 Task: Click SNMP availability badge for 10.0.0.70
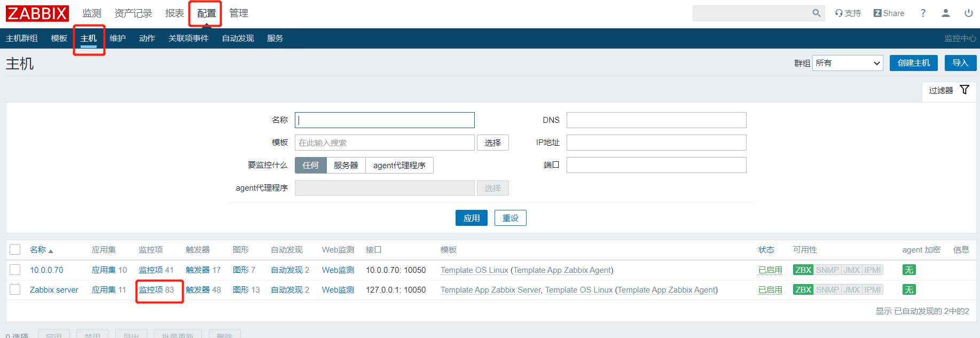tap(827, 270)
